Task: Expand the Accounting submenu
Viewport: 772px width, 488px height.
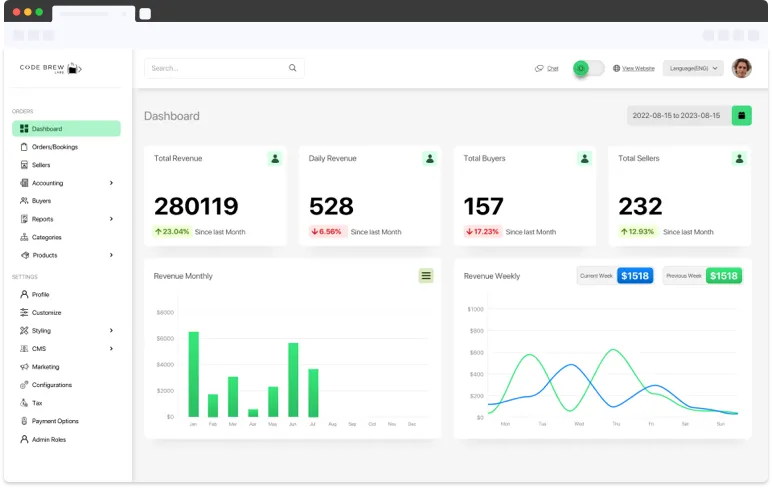Action: tap(111, 183)
